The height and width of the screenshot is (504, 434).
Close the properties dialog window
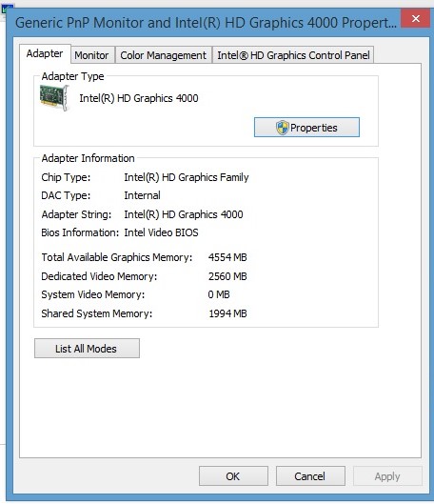pyautogui.click(x=415, y=19)
